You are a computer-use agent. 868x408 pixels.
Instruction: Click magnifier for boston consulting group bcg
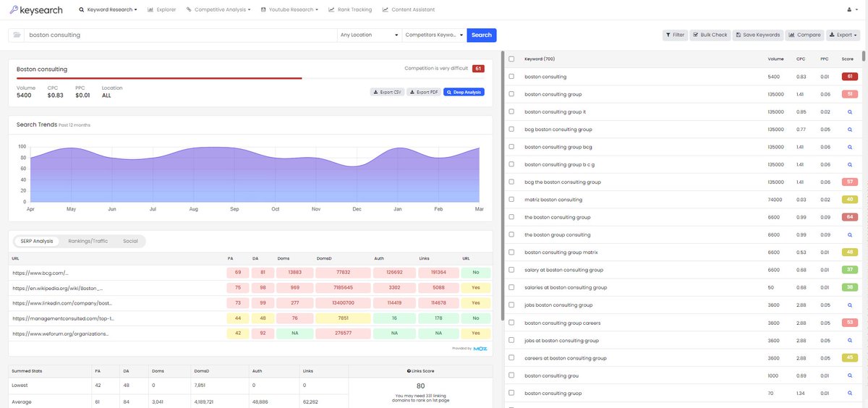click(x=850, y=147)
